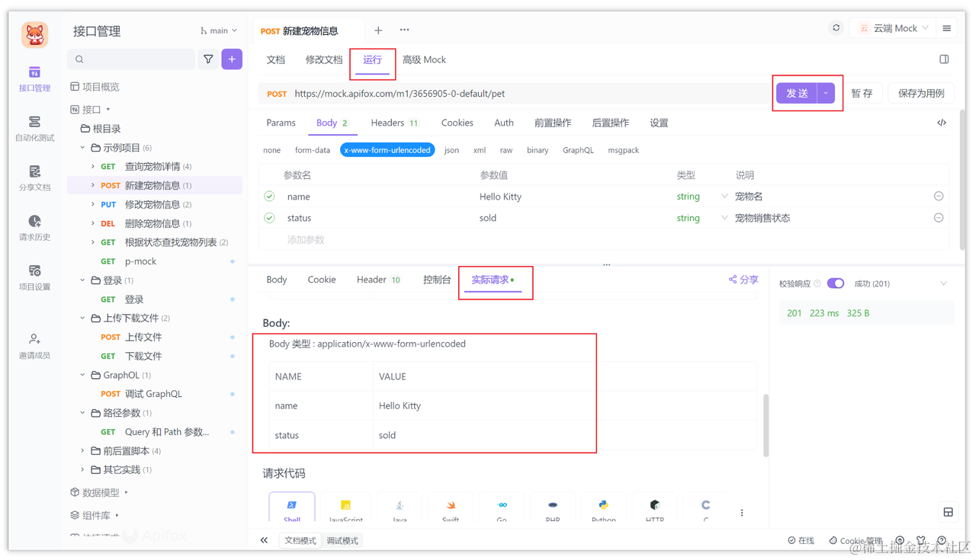The image size is (976, 560).
Task: Select the raw body type
Action: click(x=506, y=150)
